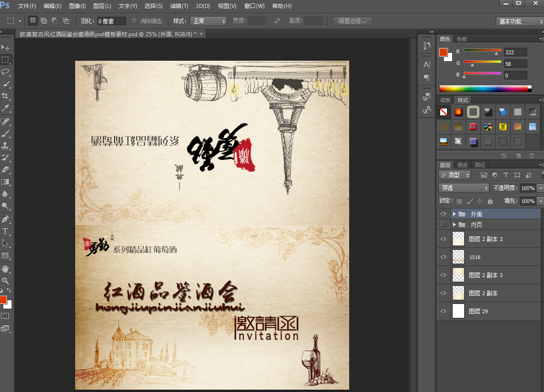Select the Brush tool

(5, 133)
